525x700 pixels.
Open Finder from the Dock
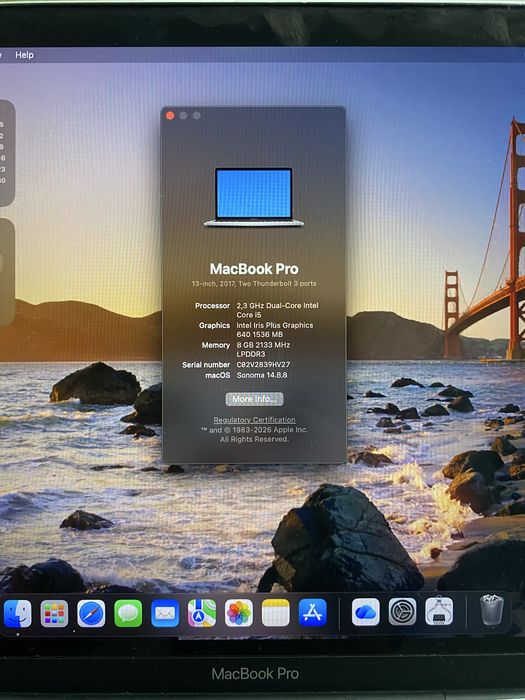pos(18,613)
